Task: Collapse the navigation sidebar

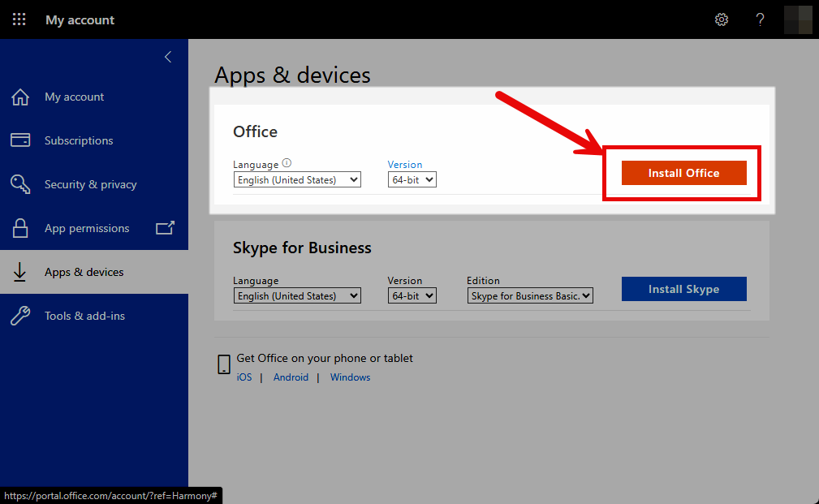Action: click(x=168, y=57)
